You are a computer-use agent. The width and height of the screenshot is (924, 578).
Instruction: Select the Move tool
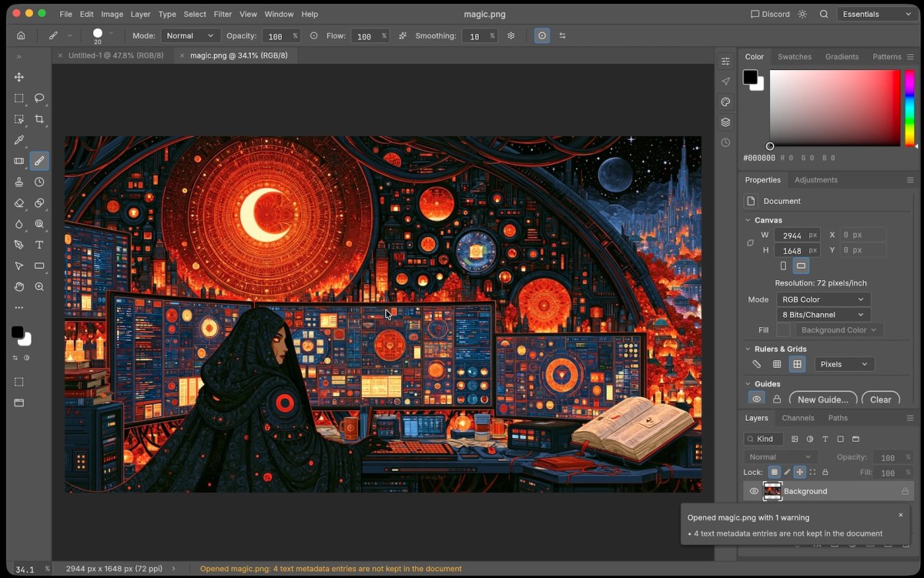(x=19, y=77)
